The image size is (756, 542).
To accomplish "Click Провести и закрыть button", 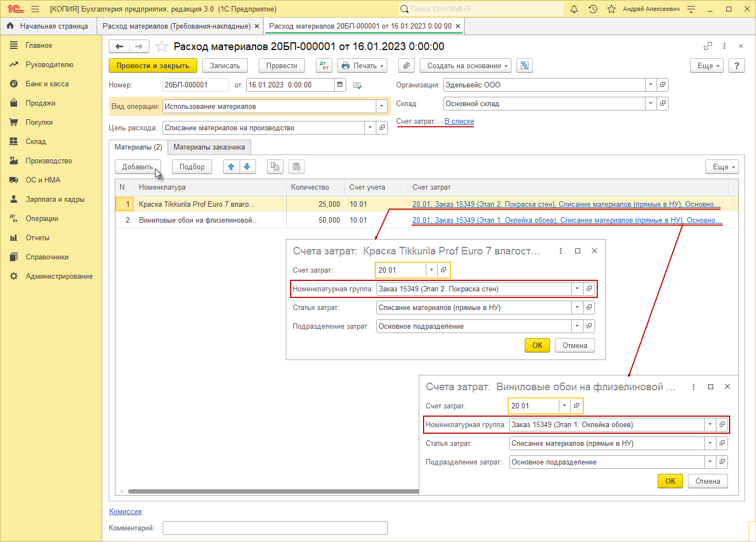I will coord(153,65).
